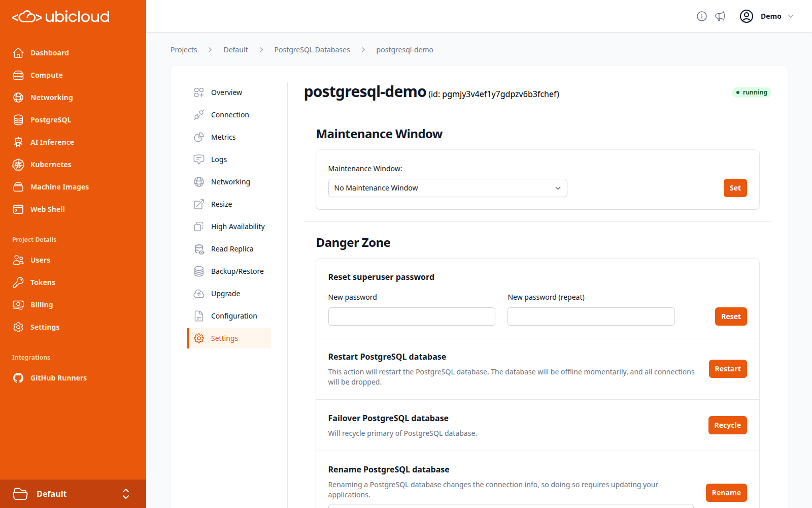Click the Recycle failover button
812x508 pixels.
coord(727,425)
